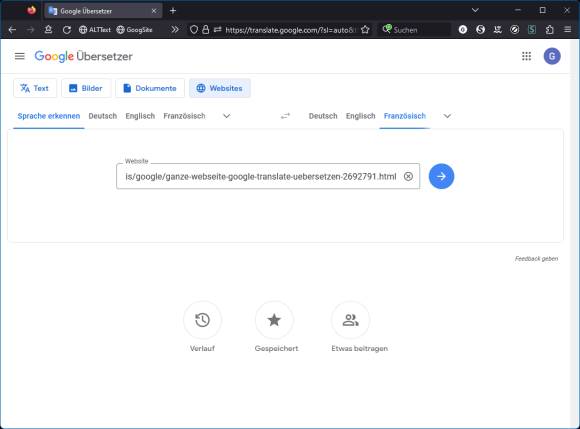Screen dimensions: 580x429
Task: List all tabs dropdown arrow
Action: [475, 10]
